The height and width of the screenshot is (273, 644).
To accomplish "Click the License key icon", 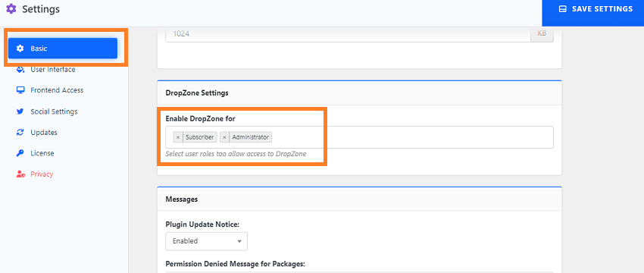I will 20,153.
